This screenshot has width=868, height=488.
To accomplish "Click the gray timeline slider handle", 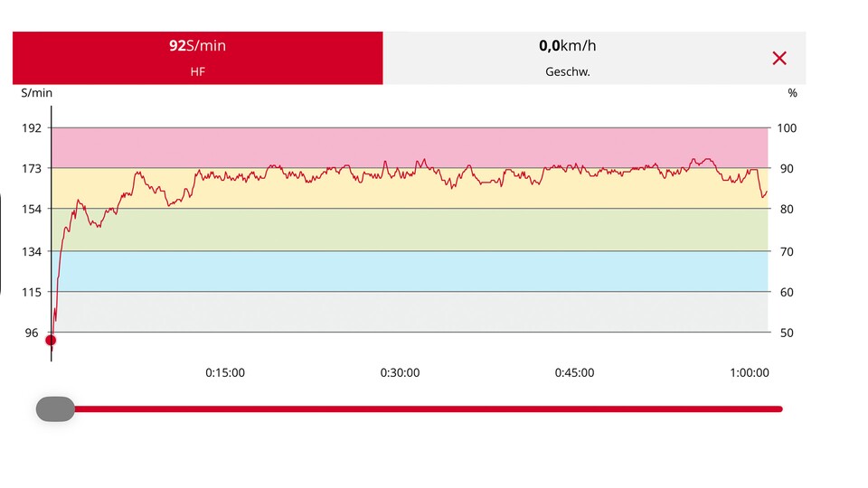I will tap(55, 409).
